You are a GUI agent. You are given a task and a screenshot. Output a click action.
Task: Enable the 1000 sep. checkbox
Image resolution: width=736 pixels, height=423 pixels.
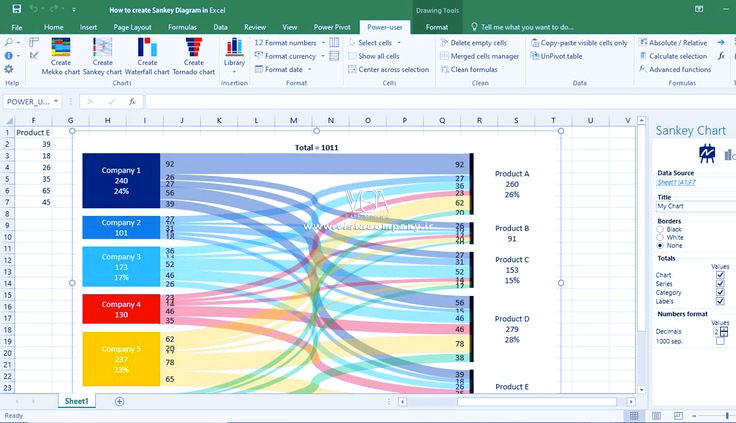coord(720,341)
